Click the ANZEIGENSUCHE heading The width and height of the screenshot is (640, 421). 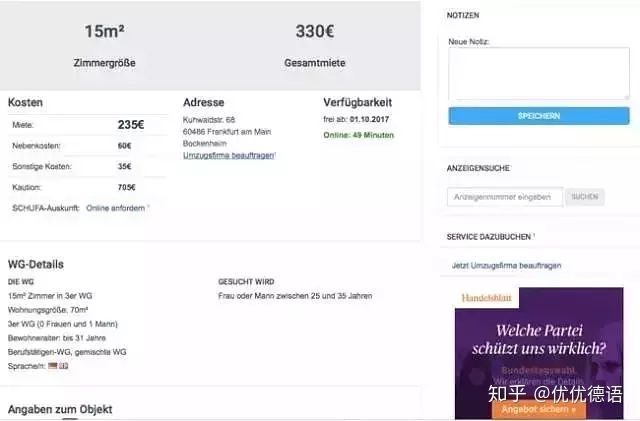[x=478, y=168]
